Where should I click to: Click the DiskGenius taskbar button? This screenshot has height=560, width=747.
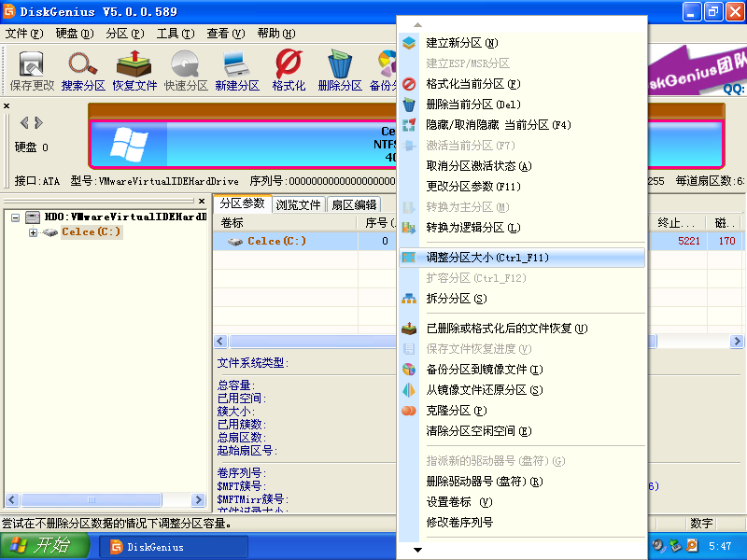click(174, 547)
